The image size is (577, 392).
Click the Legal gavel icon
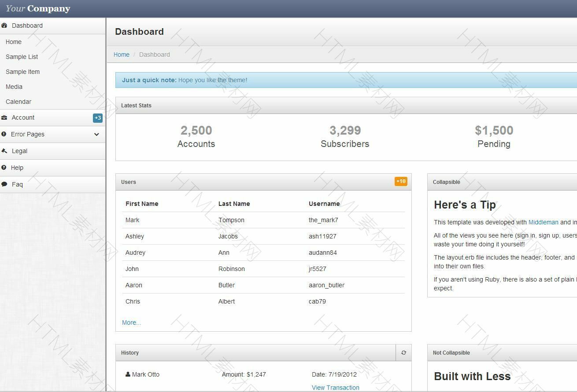(4, 151)
